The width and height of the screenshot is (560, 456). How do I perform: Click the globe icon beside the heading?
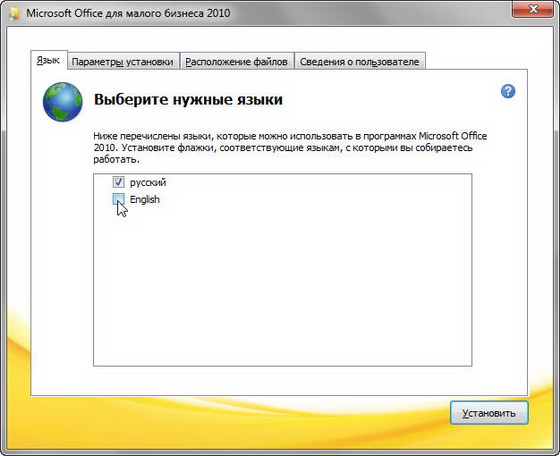[62, 102]
